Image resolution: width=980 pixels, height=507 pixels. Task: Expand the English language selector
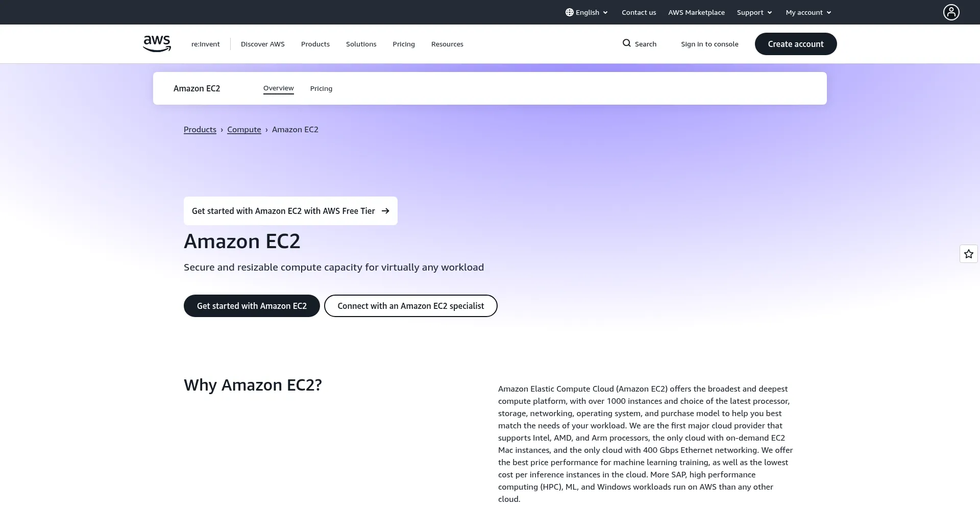tap(586, 12)
